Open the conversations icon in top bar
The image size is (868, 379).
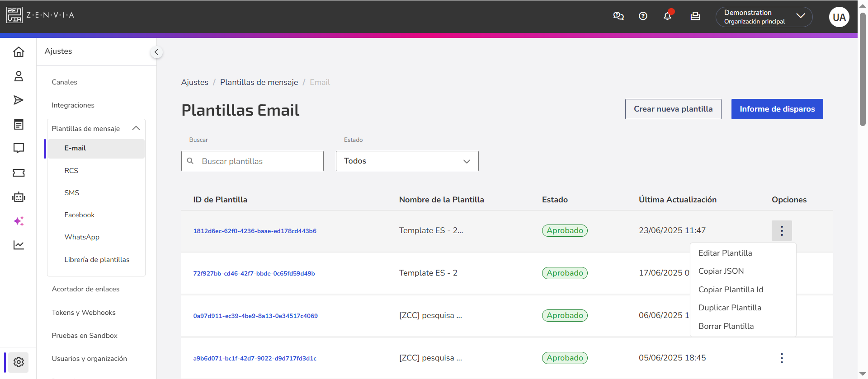coord(618,16)
